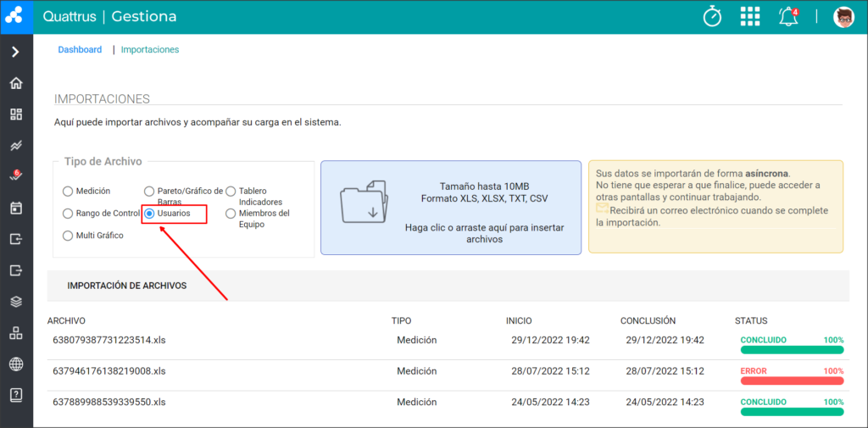Open the calendar sidebar icon
The width and height of the screenshot is (868, 428).
[16, 208]
